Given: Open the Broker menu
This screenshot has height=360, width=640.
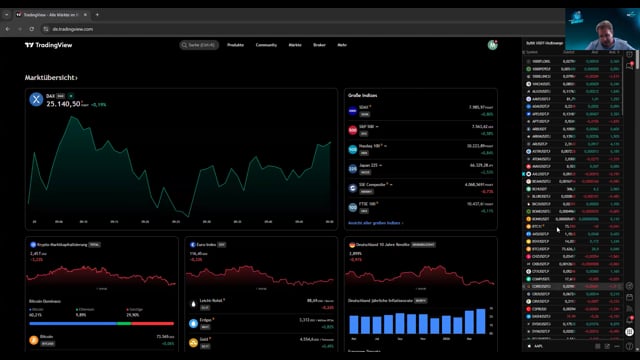Looking at the screenshot, I should click(319, 45).
